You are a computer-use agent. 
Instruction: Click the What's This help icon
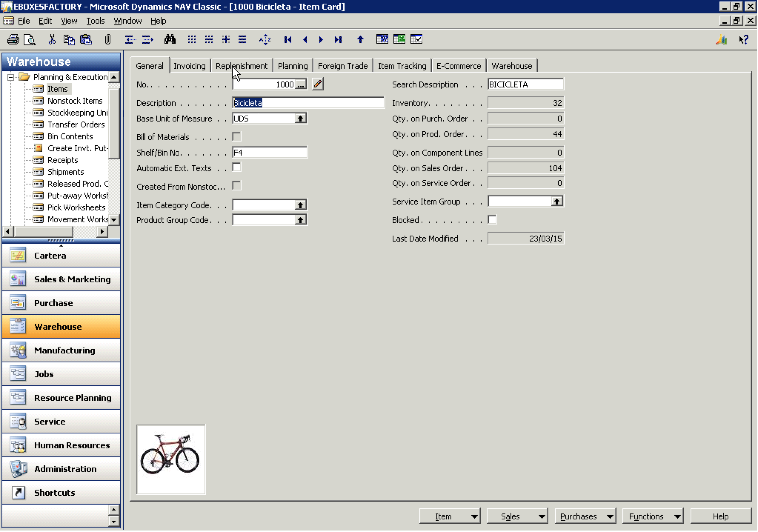click(x=744, y=39)
